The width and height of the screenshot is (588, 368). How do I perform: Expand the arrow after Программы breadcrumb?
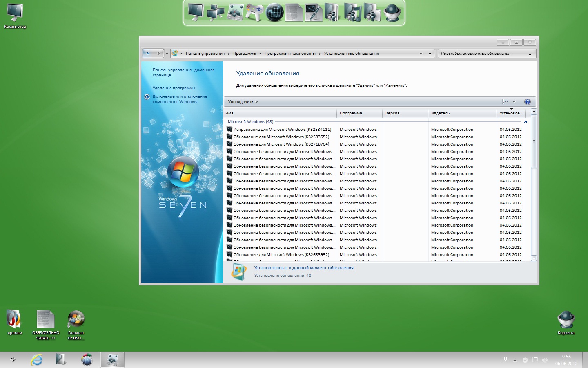coord(260,54)
